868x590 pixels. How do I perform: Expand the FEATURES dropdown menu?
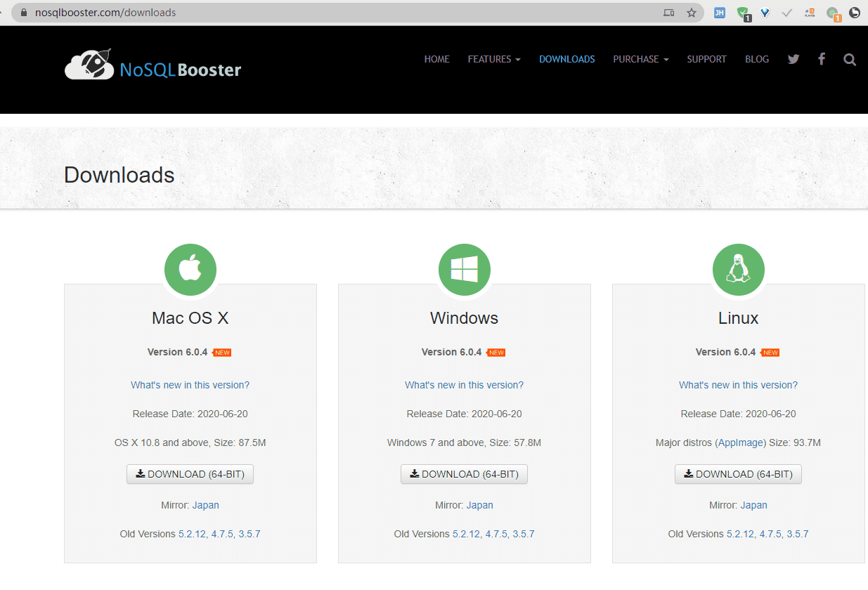[x=494, y=59]
